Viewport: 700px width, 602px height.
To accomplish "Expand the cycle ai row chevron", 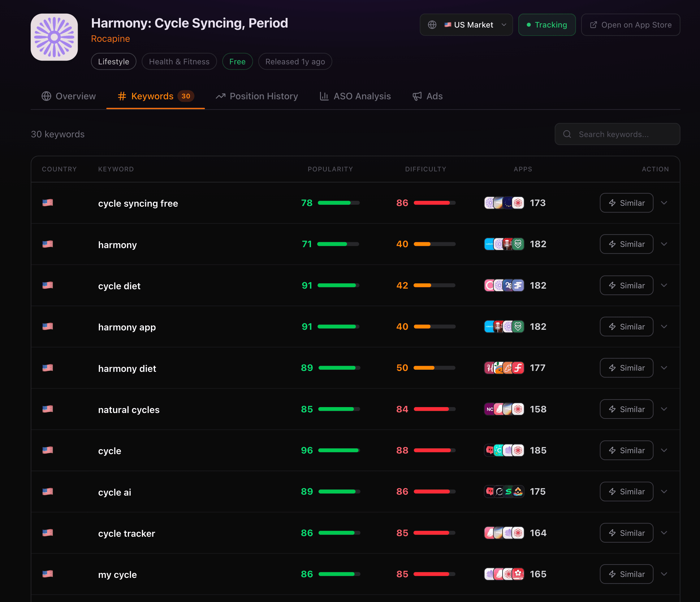I will [x=664, y=492].
